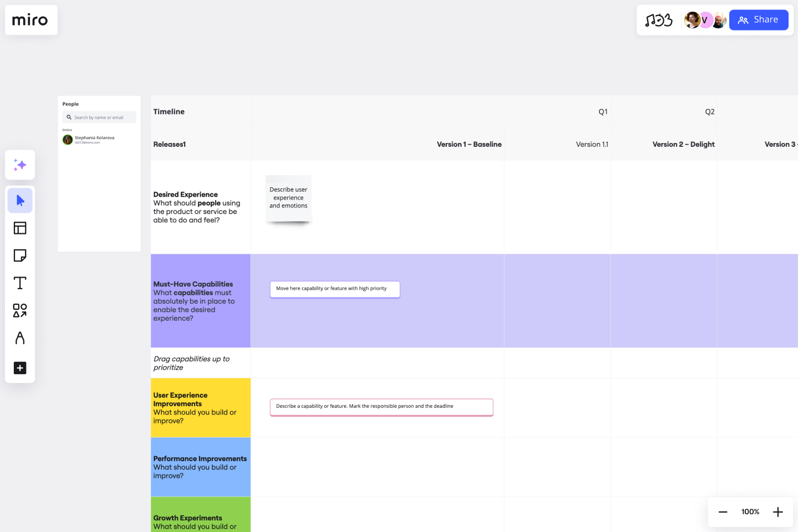The height and width of the screenshot is (532, 798).
Task: Click the Version 2 – Delight column header
Action: point(683,144)
